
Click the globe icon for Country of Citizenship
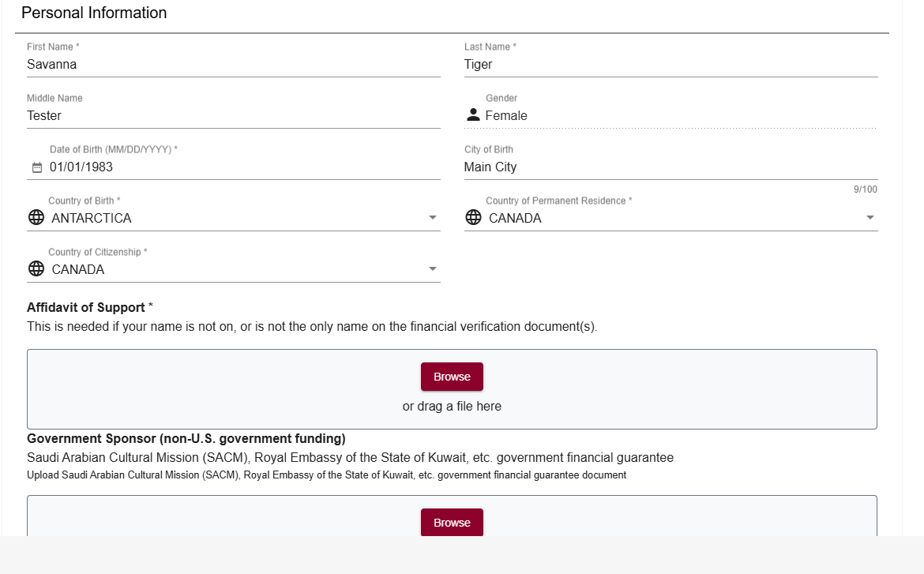pos(36,268)
